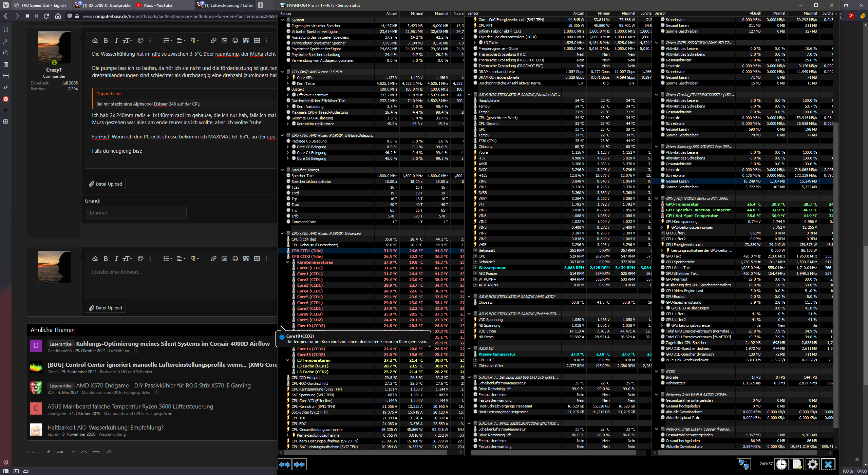The width and height of the screenshot is (868, 475).
Task: Open the Translate panel in sidebar
Action: pyautogui.click(x=6, y=88)
